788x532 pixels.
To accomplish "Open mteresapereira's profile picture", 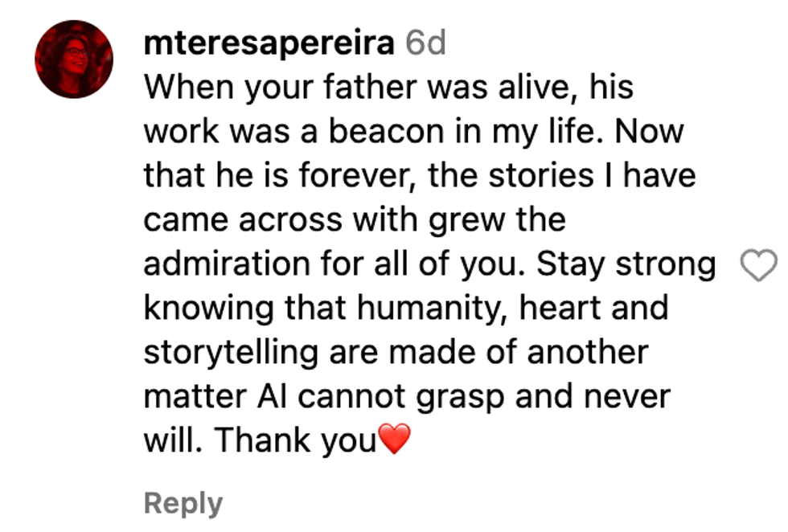I will point(74,59).
